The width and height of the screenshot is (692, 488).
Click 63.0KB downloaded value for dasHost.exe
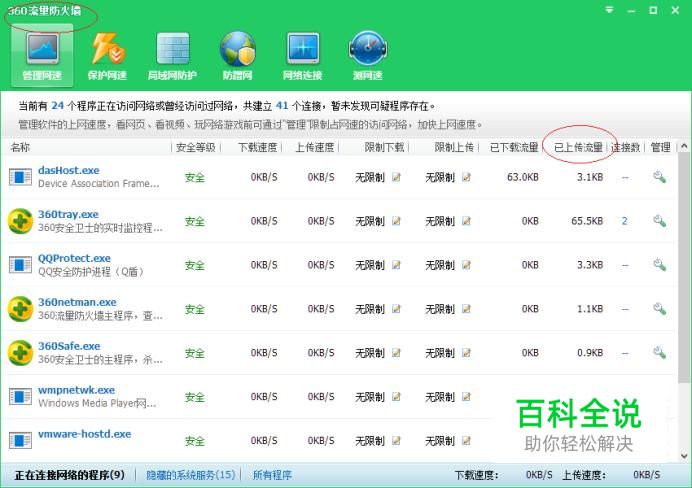[x=523, y=177]
